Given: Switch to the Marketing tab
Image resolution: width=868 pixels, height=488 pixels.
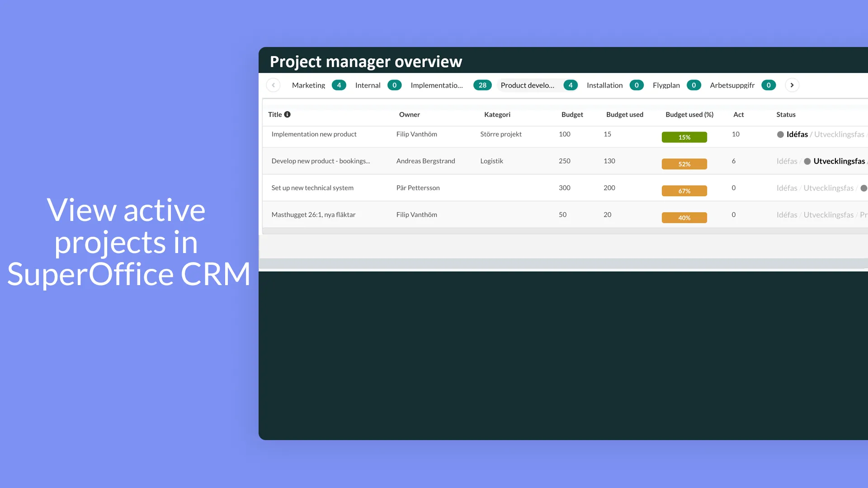Looking at the screenshot, I should 308,85.
